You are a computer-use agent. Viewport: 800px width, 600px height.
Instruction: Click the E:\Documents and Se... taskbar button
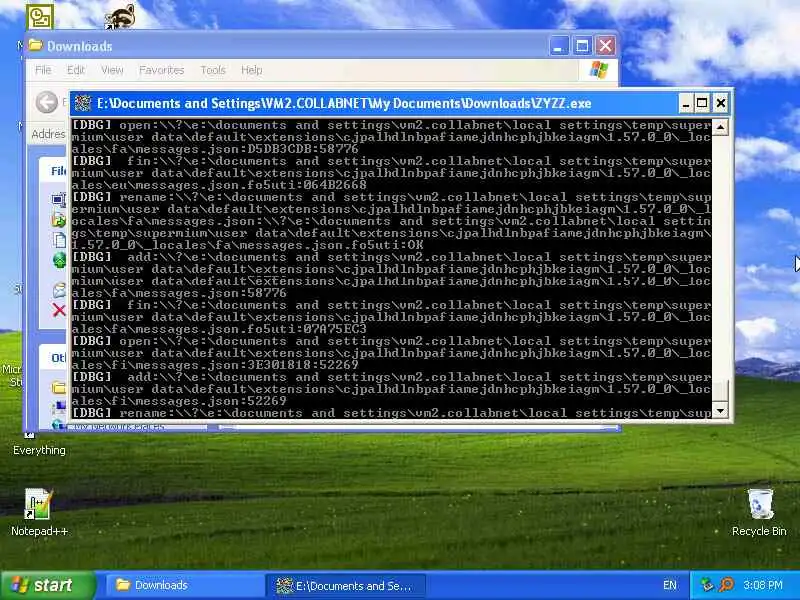tap(345, 585)
